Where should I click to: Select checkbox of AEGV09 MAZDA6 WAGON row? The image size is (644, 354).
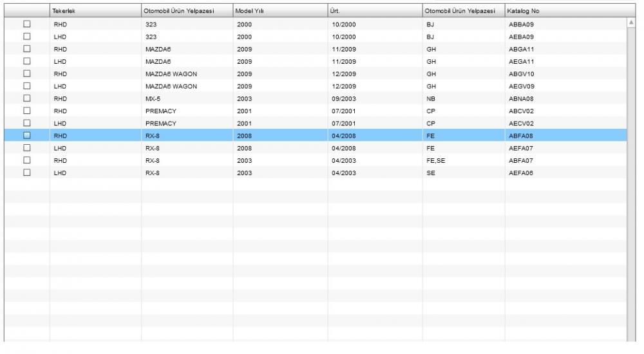26,86
